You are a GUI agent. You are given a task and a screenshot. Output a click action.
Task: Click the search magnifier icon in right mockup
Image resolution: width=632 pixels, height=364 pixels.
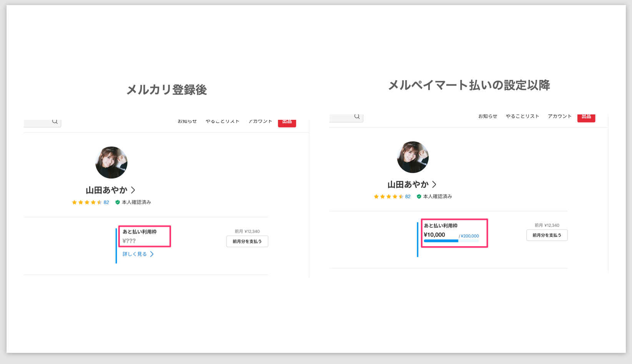pos(357,116)
